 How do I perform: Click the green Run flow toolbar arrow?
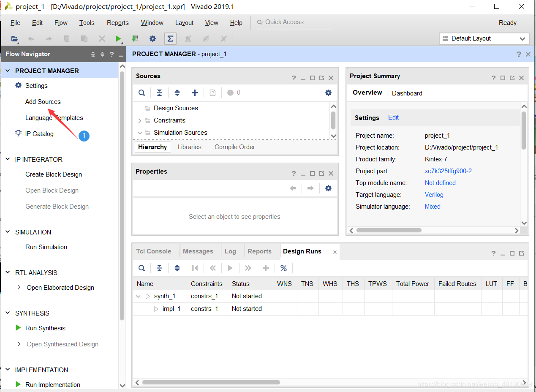[118, 38]
